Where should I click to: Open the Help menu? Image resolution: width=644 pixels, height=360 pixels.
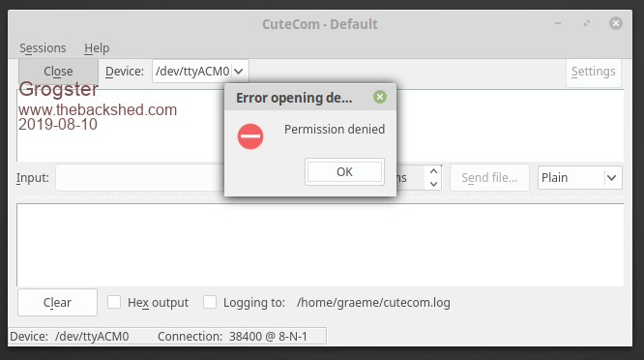point(97,48)
